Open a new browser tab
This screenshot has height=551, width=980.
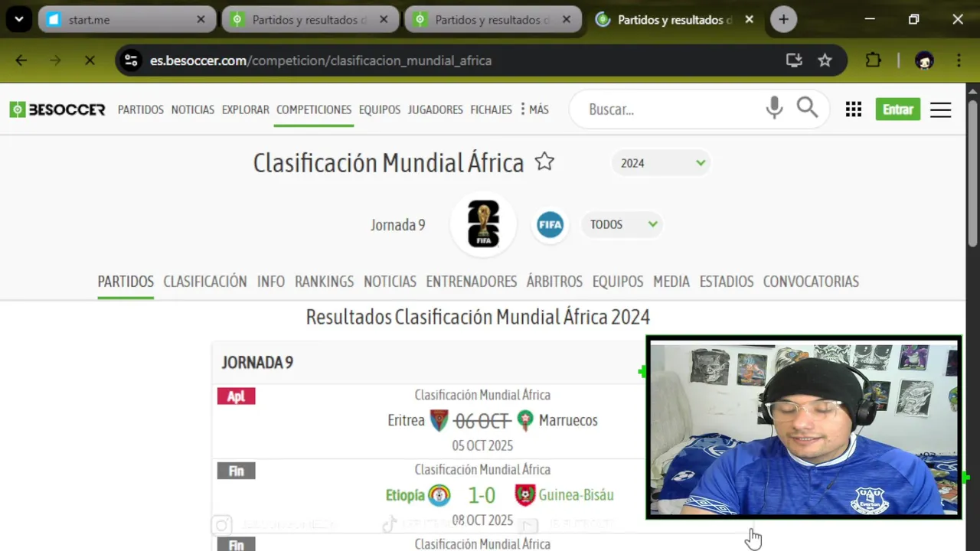(x=783, y=20)
